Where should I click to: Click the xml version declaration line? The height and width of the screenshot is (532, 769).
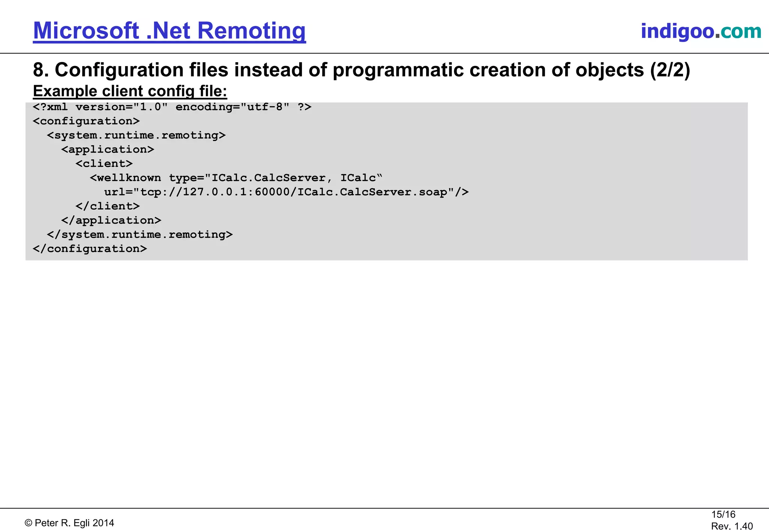172,107
